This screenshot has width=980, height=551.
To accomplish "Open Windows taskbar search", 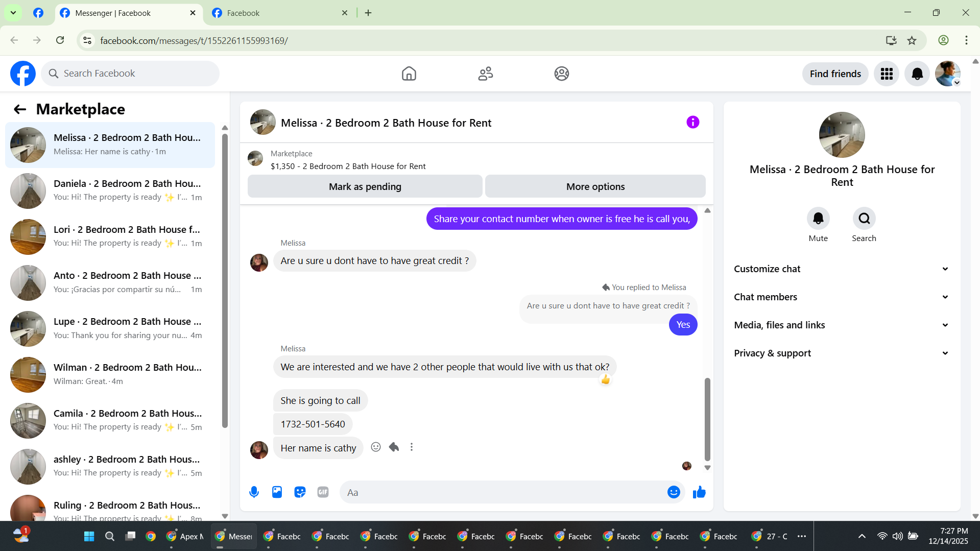I will (109, 536).
